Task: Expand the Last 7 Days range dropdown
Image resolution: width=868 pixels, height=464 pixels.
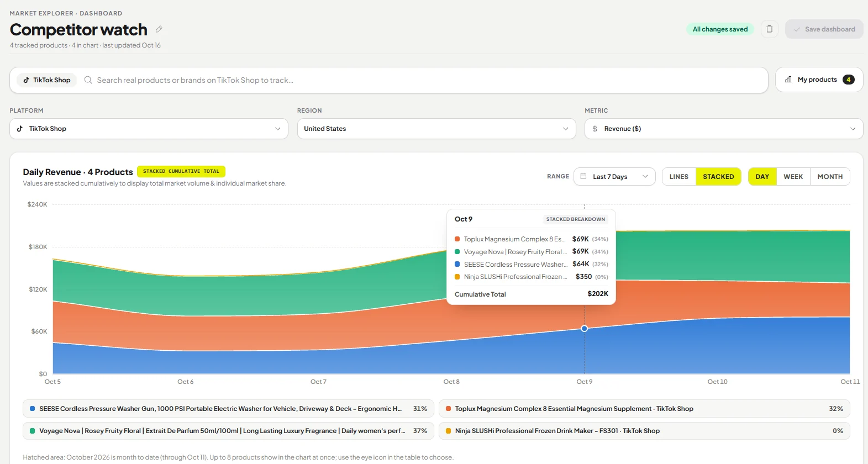Action: click(x=614, y=177)
